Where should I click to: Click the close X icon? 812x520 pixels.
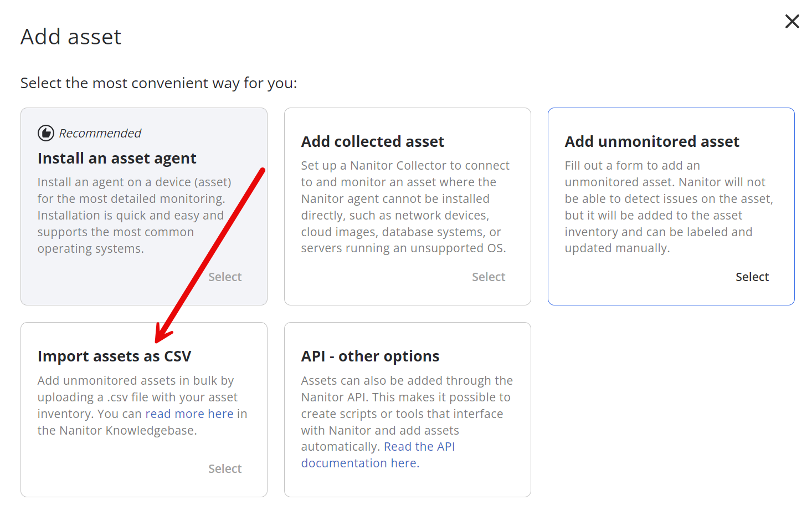point(792,21)
